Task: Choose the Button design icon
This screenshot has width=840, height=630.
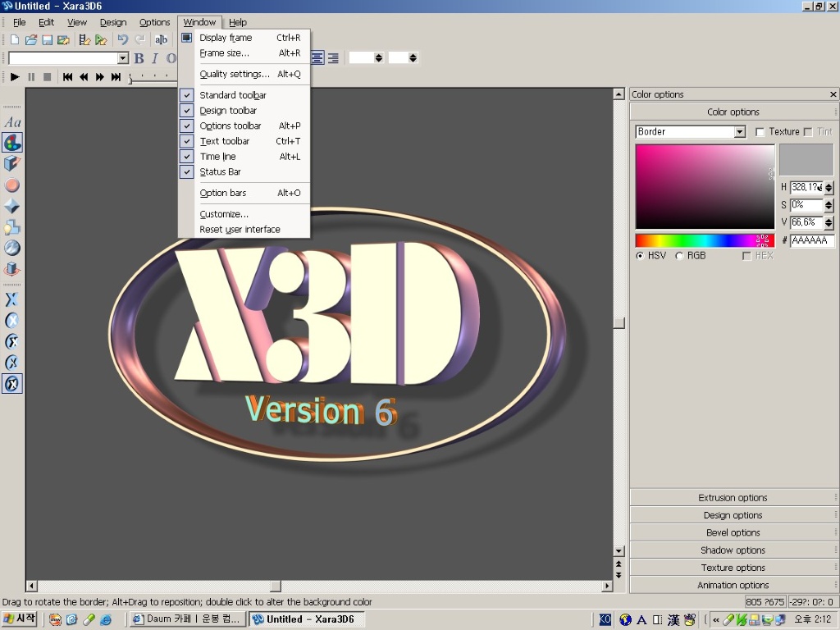Action: coord(12,321)
